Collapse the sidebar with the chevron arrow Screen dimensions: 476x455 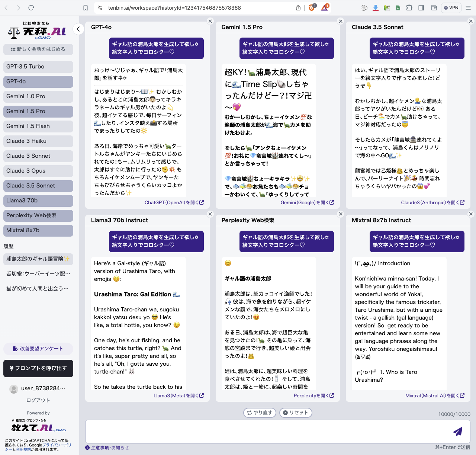click(78, 29)
